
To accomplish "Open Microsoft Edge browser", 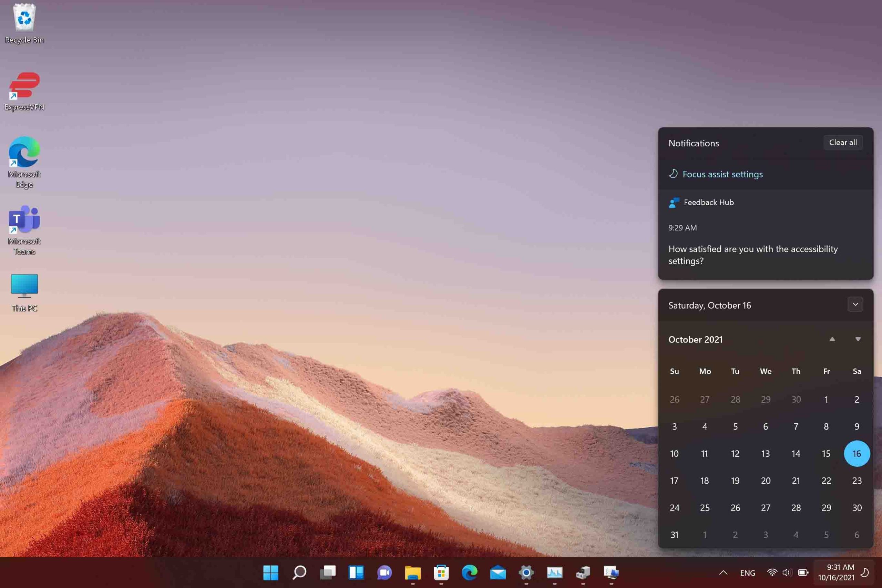I will coord(469,572).
